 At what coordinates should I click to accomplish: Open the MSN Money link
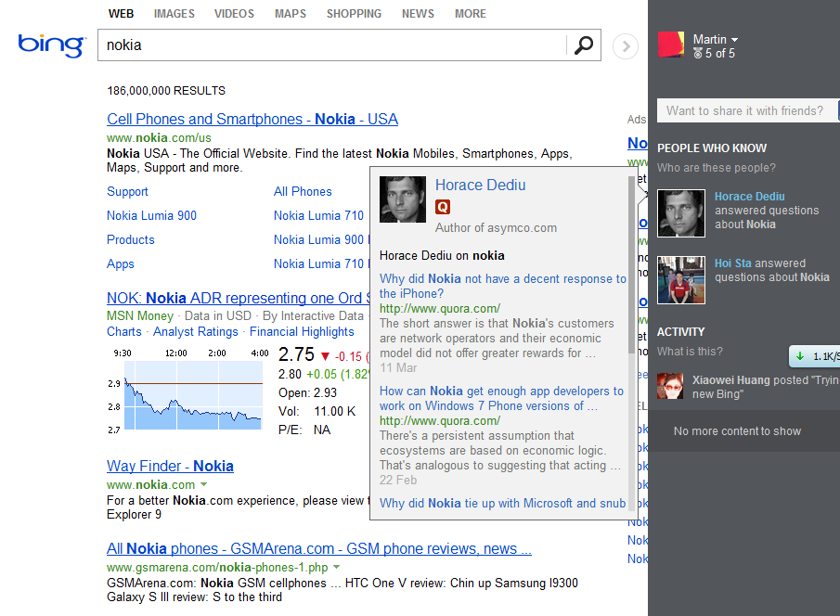pyautogui.click(x=140, y=316)
